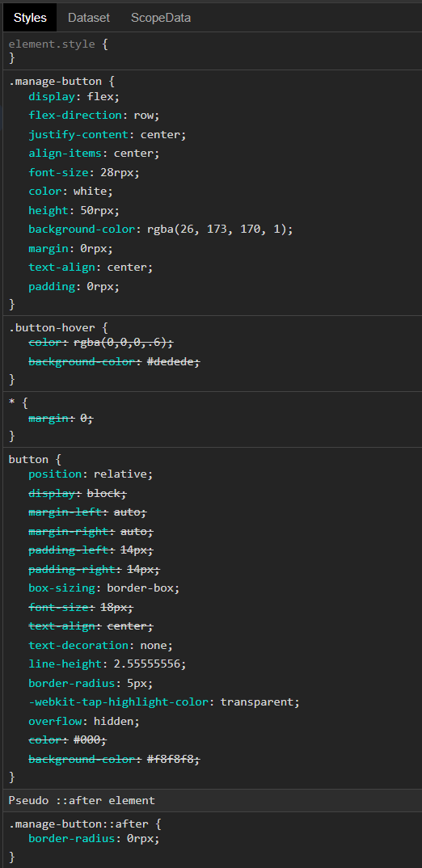The height and width of the screenshot is (868, 422).
Task: Select the Styles tab
Action: [30, 18]
